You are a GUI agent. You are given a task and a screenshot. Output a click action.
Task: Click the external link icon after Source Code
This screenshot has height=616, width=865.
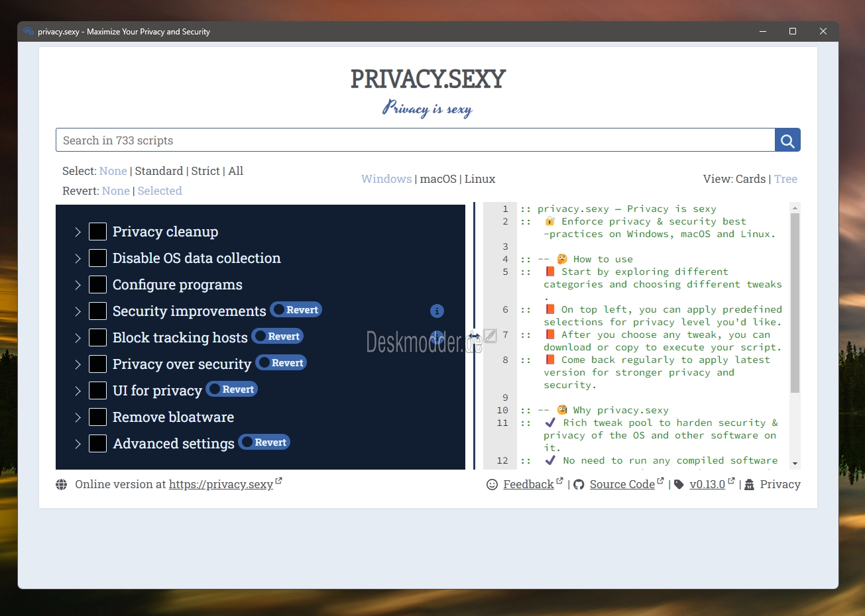tap(660, 480)
